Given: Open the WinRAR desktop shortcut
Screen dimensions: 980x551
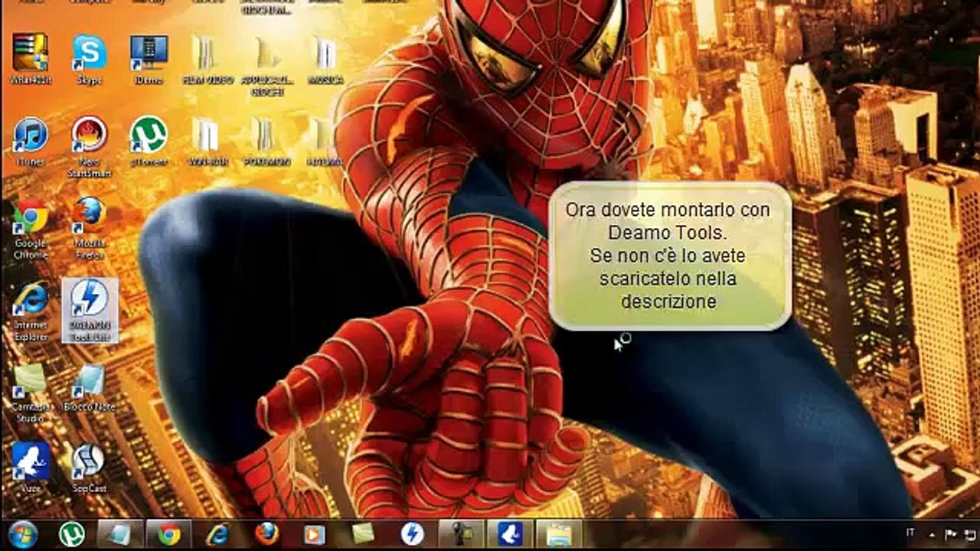Looking at the screenshot, I should (x=31, y=59).
